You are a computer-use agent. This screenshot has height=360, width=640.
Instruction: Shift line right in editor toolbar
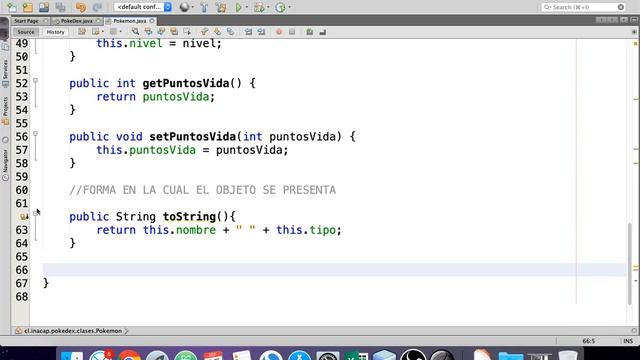tap(261, 32)
